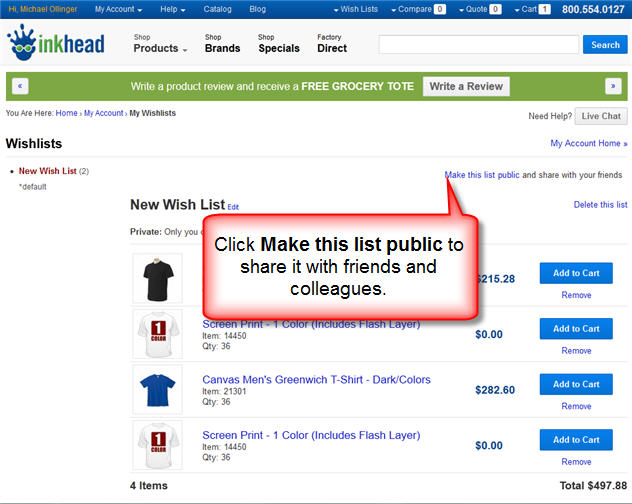Viewport: 632px width, 504px height.
Task: Click the black t-shirt product thumbnail
Action: [158, 278]
